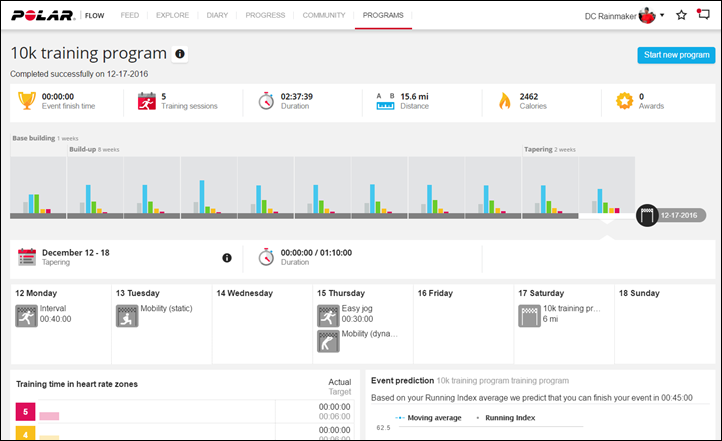Click the Moving average legend entry

coord(428,418)
